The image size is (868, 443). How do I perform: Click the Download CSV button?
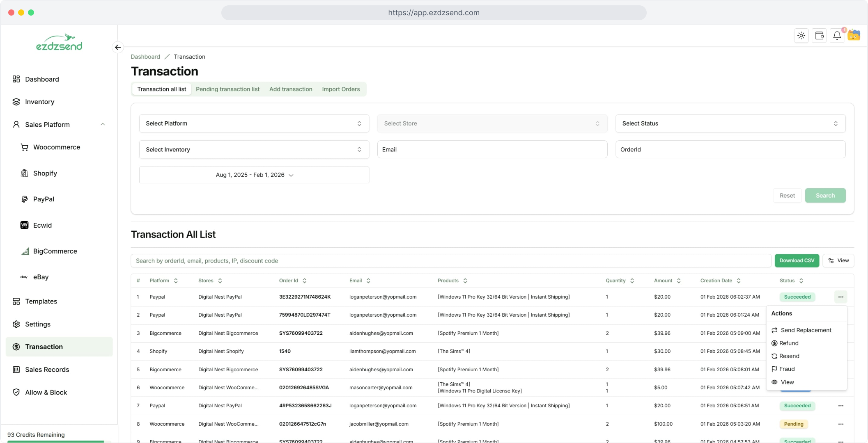tap(797, 260)
